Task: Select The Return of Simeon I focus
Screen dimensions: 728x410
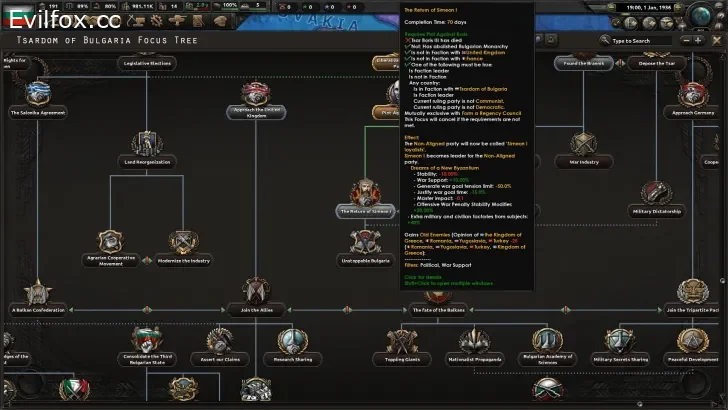Action: (x=365, y=199)
